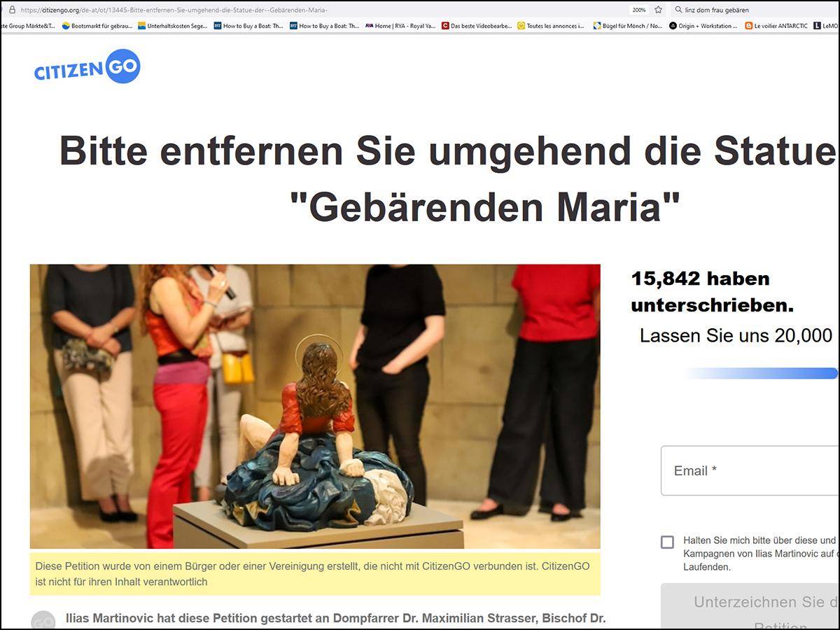Click the CitizenGO logo
Screen dimensions: 840x630
pyautogui.click(x=87, y=67)
